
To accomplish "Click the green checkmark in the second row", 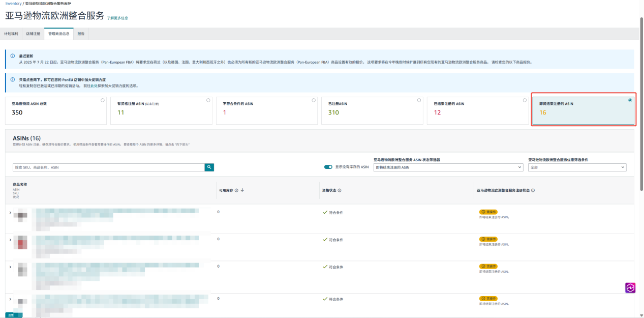I will coord(325,239).
